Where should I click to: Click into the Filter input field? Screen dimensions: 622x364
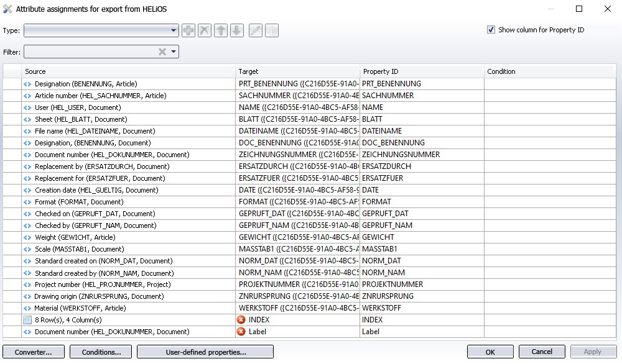click(x=90, y=52)
